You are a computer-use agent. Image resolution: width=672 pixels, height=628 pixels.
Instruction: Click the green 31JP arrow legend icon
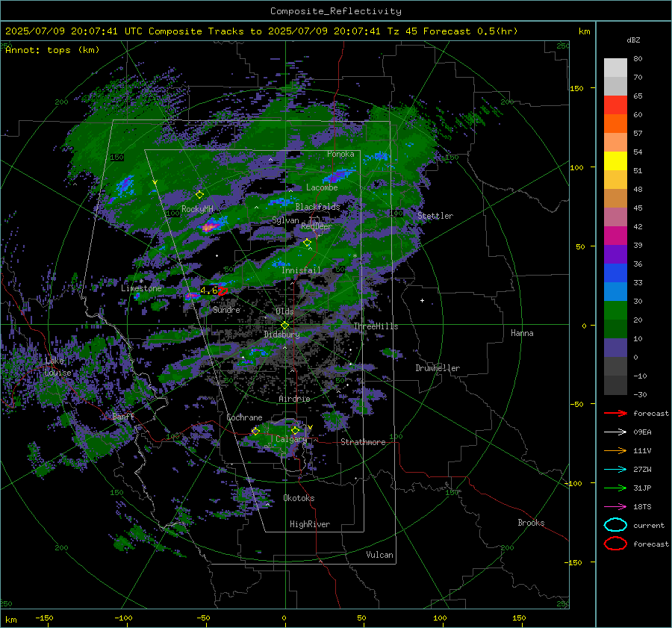point(615,488)
